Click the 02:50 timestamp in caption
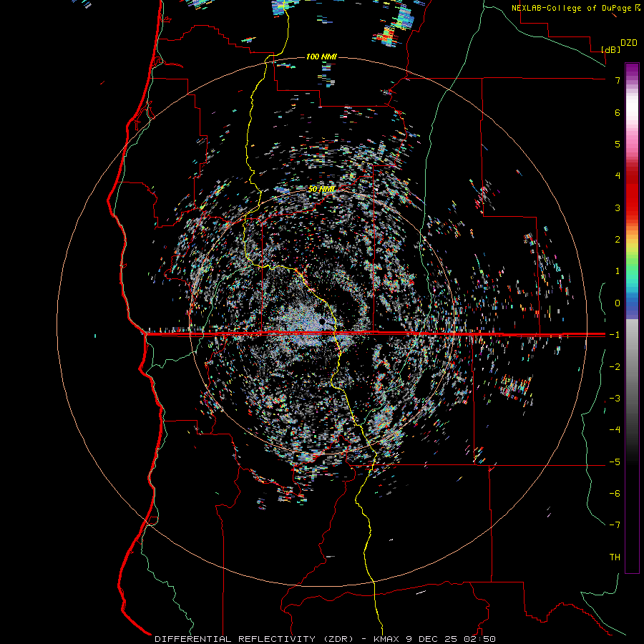The image size is (644, 644). click(x=479, y=639)
